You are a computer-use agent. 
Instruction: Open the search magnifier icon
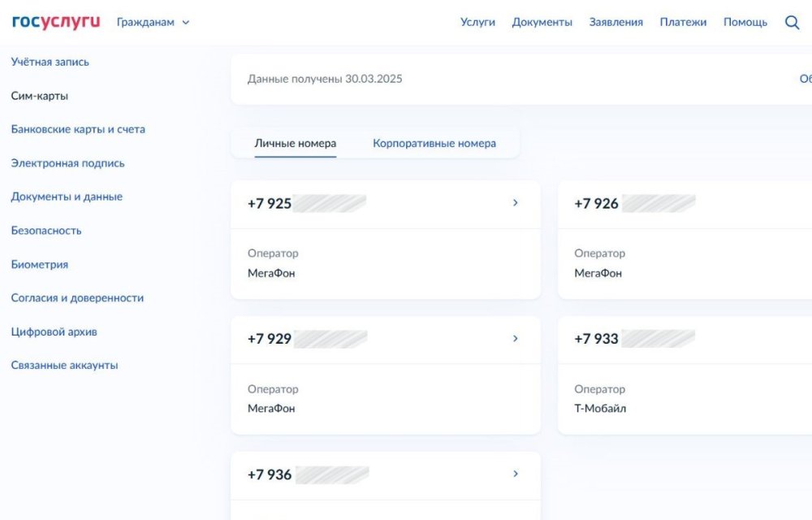point(792,22)
